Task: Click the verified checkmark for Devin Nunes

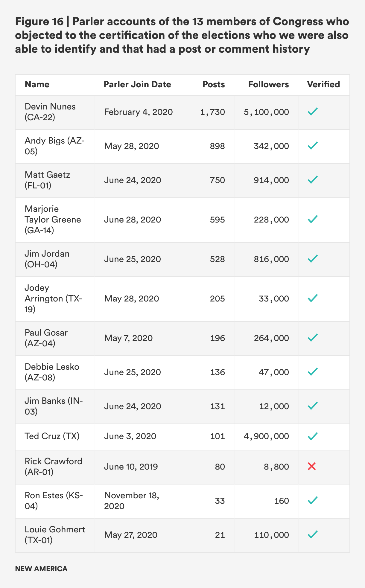Action: point(312,112)
